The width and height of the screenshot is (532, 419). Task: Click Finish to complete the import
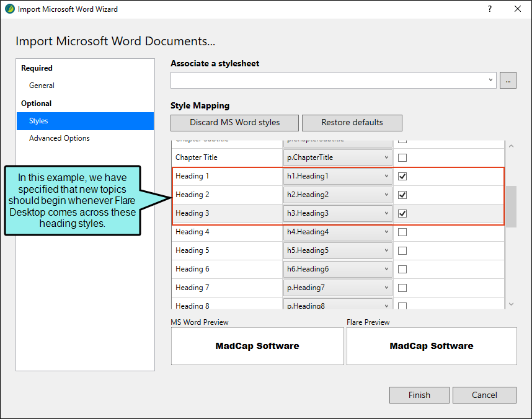pyautogui.click(x=419, y=395)
